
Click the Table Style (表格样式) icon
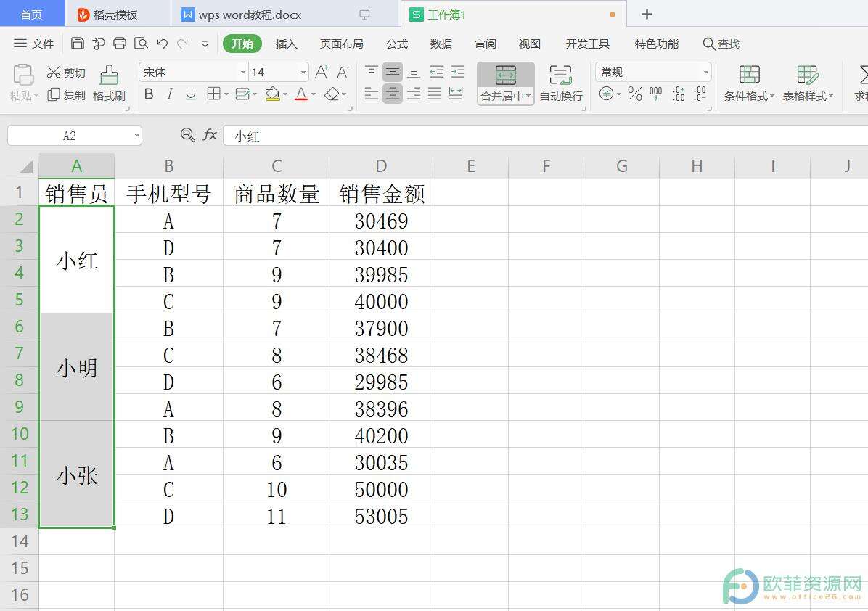point(807,75)
